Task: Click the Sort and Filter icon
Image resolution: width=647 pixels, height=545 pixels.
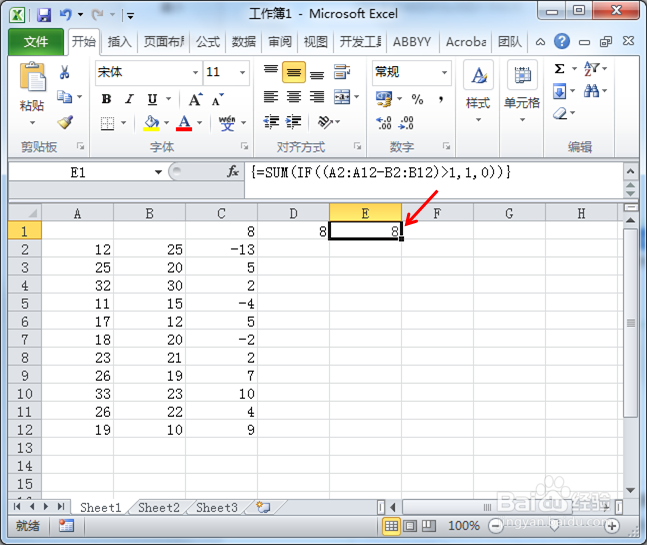Action: pos(591,68)
